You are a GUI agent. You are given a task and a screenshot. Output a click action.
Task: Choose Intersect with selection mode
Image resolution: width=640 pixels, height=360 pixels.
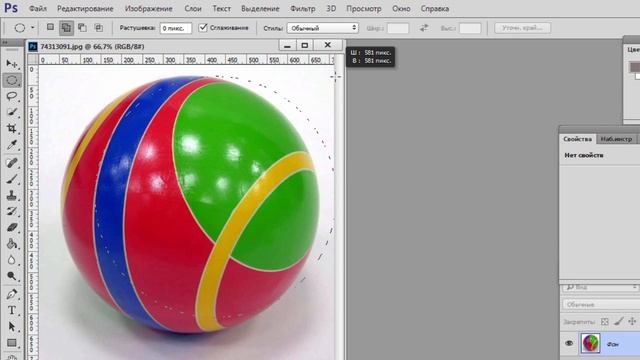[98, 27]
